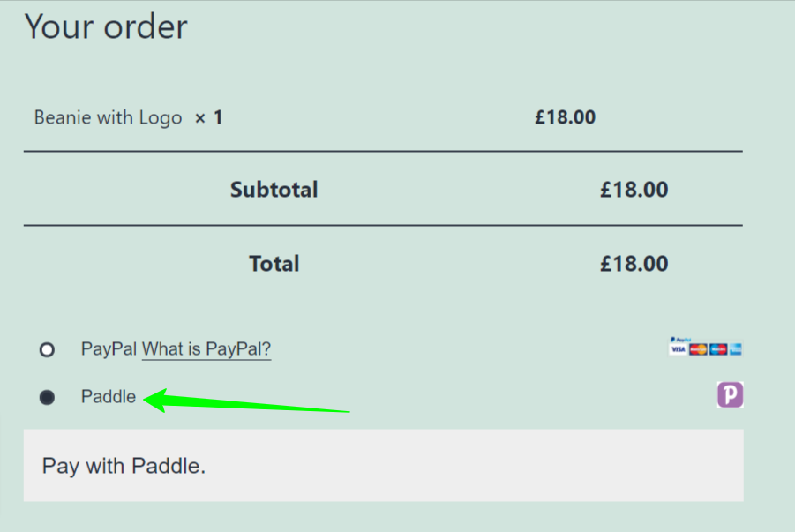Select the PayPal radio button

tap(47, 349)
